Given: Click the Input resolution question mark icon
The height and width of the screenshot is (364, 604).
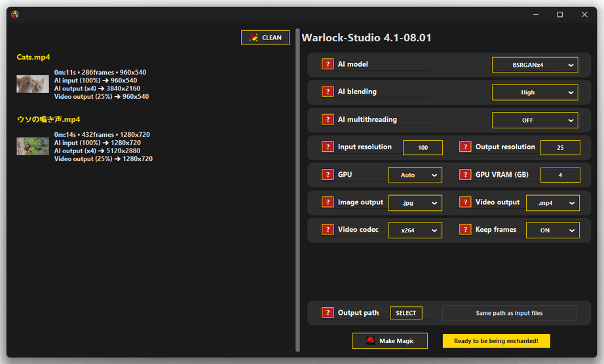Looking at the screenshot, I should pos(328,147).
